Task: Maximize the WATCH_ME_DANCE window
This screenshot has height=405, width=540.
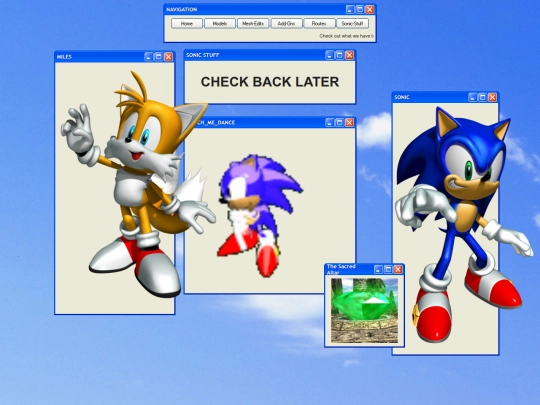Action: pos(340,122)
